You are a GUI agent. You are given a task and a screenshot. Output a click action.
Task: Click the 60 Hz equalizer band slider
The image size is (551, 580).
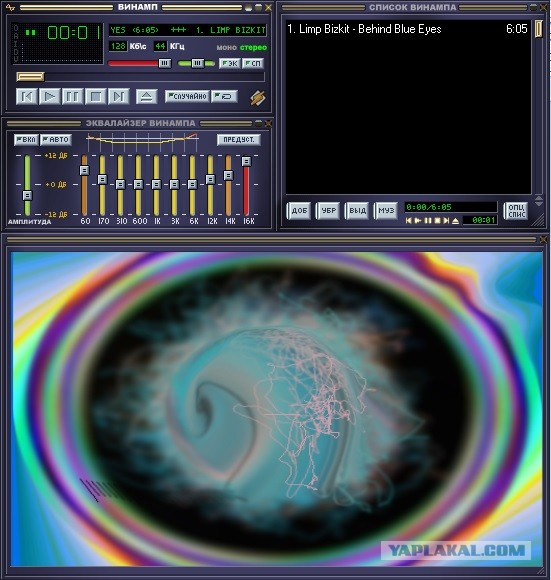(84, 185)
